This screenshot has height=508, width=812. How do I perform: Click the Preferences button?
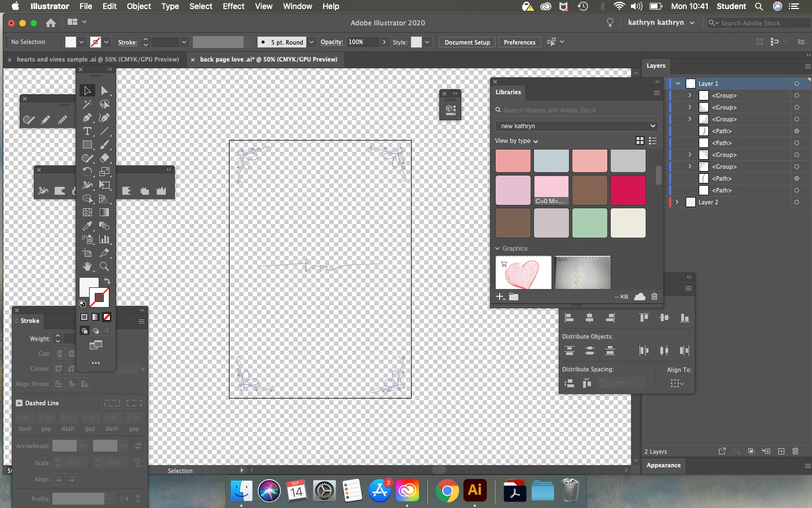pos(519,42)
